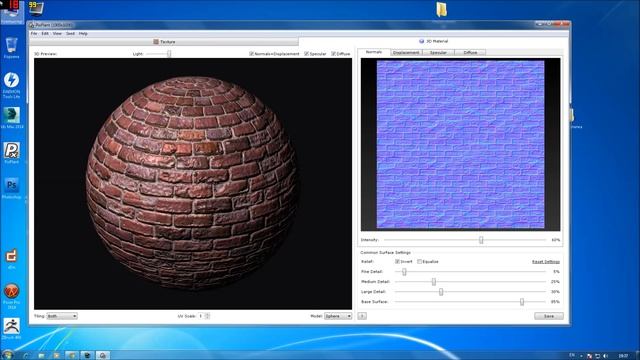
Task: Open the Tiling dropdown set to Both
Action: [x=62, y=316]
